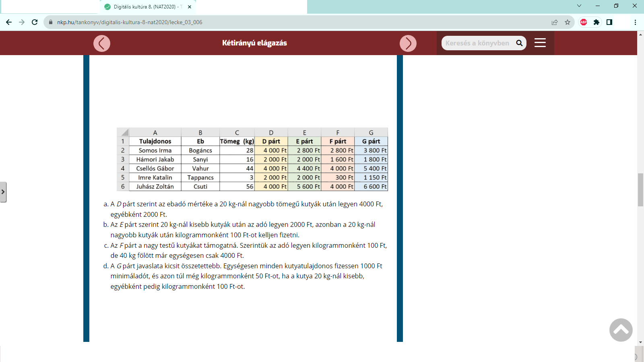Open the browser Extensions puzzle icon
644x362 pixels.
point(597,22)
